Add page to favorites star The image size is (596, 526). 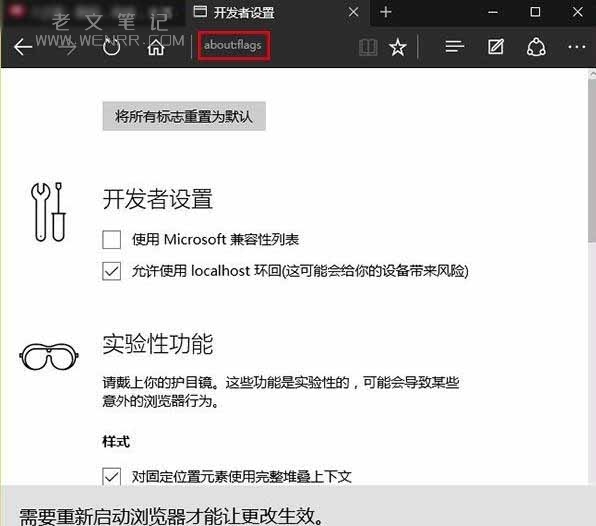(x=398, y=48)
